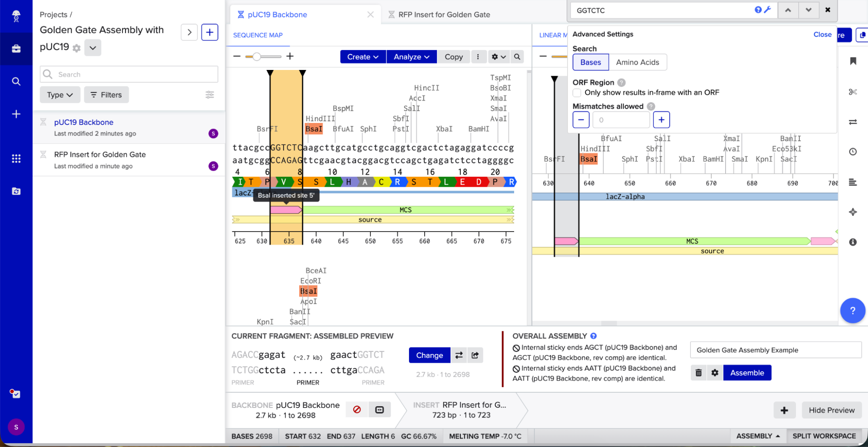The width and height of the screenshot is (868, 447).
Task: Open the tasks checklist icon with red dot
Action: tap(15, 394)
